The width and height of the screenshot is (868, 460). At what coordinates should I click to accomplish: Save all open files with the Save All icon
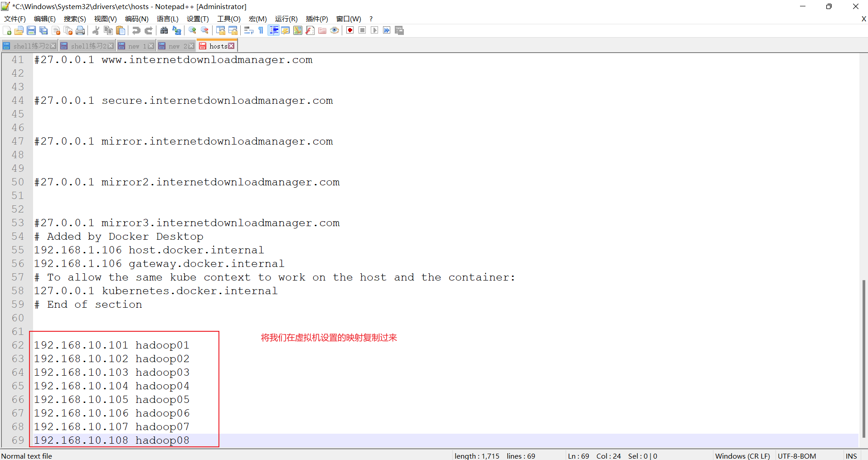tap(44, 30)
